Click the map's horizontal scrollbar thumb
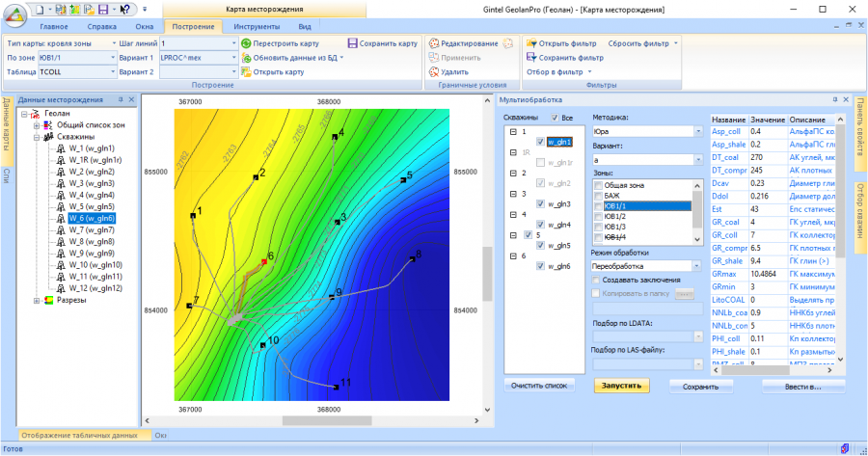 pos(327,421)
